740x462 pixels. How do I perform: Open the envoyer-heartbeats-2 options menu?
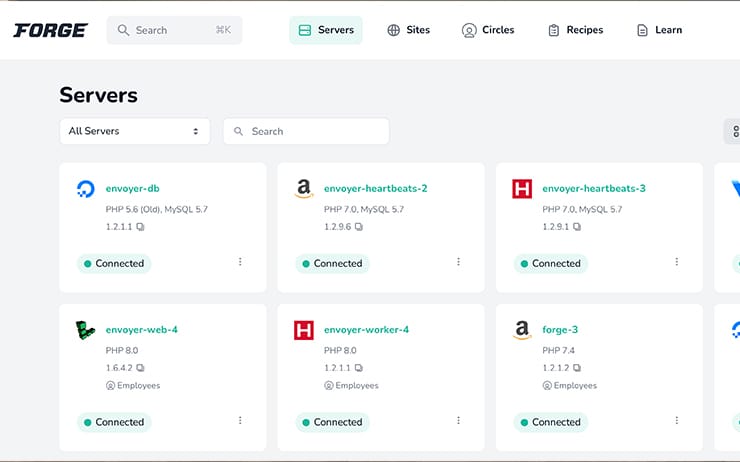point(458,261)
